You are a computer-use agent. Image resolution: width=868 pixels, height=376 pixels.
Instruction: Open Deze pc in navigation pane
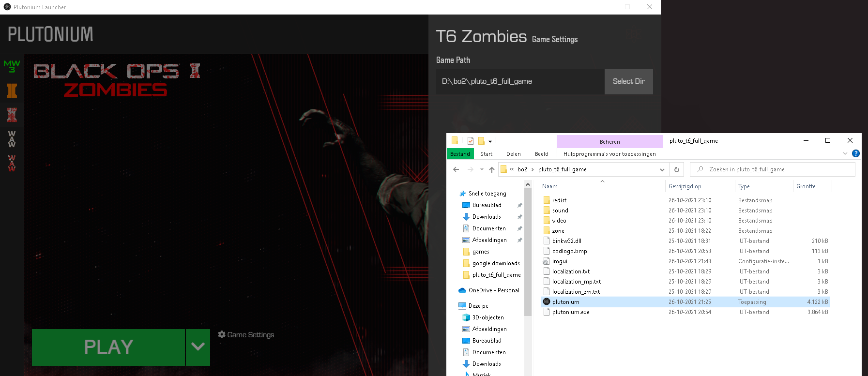478,306
